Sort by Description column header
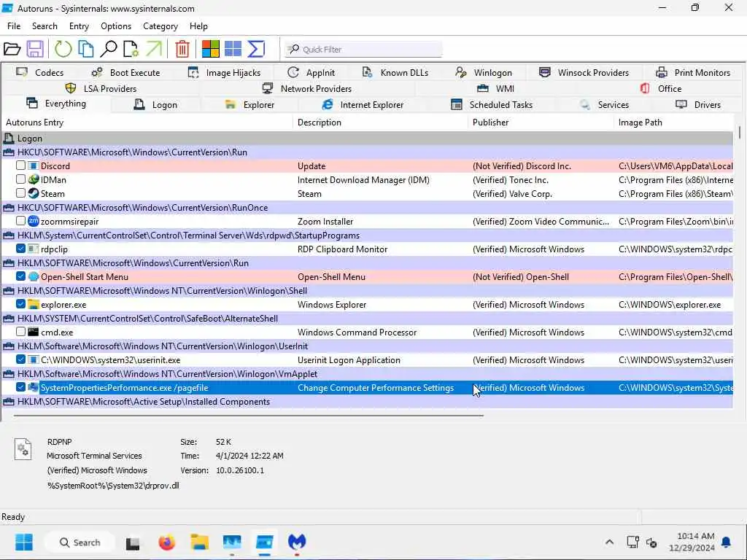This screenshot has height=560, width=747. (381, 122)
